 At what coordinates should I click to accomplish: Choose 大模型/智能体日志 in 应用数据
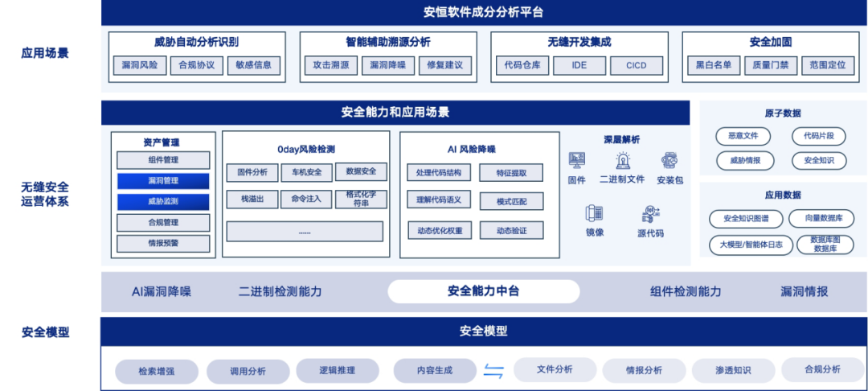coord(751,245)
